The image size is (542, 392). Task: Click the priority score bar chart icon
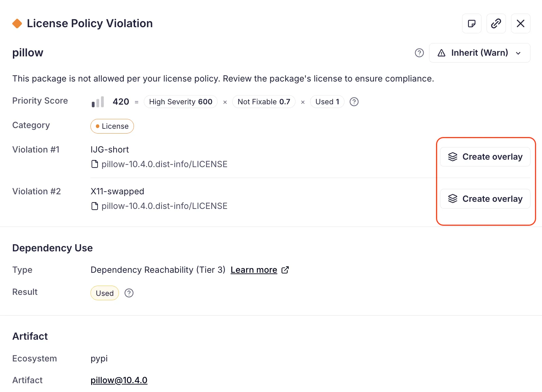point(98,102)
